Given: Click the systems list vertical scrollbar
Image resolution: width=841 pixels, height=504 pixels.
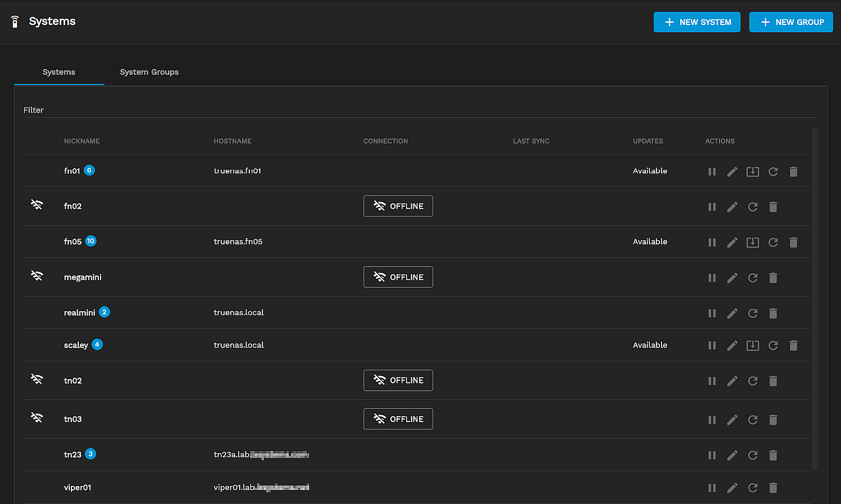Looking at the screenshot, I should [815, 296].
